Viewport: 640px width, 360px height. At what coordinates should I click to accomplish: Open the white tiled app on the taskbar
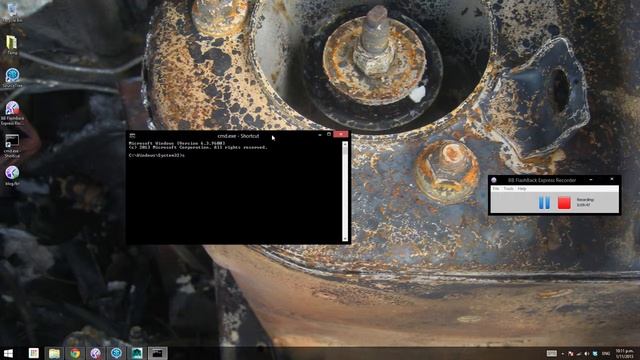pyautogui.click(x=33, y=353)
